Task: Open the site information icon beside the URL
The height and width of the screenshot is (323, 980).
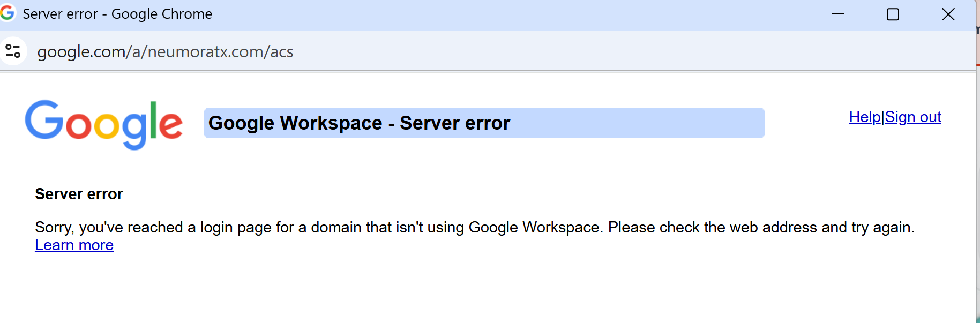Action: point(13,51)
